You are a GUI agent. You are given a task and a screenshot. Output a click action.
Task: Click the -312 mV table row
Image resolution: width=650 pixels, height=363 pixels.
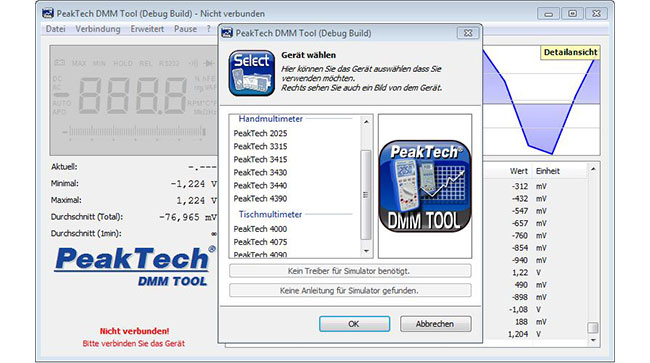pyautogui.click(x=536, y=186)
